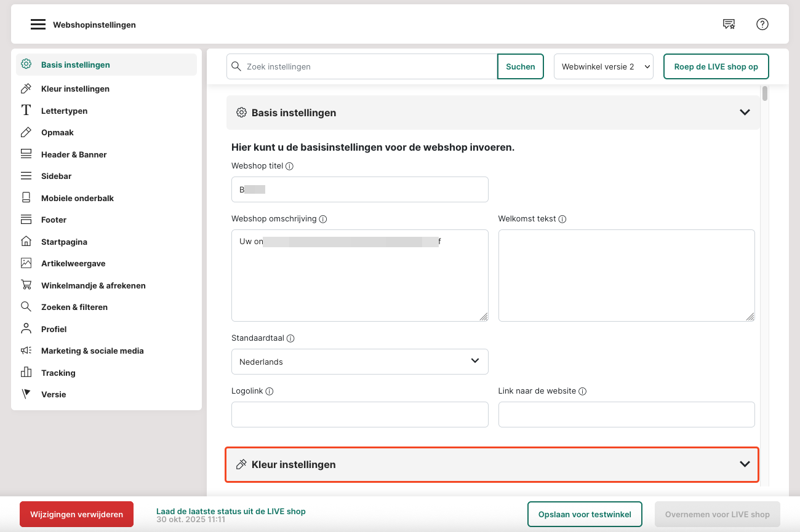This screenshot has width=800, height=532.
Task: Select Header & Banner in sidebar
Action: (74, 154)
